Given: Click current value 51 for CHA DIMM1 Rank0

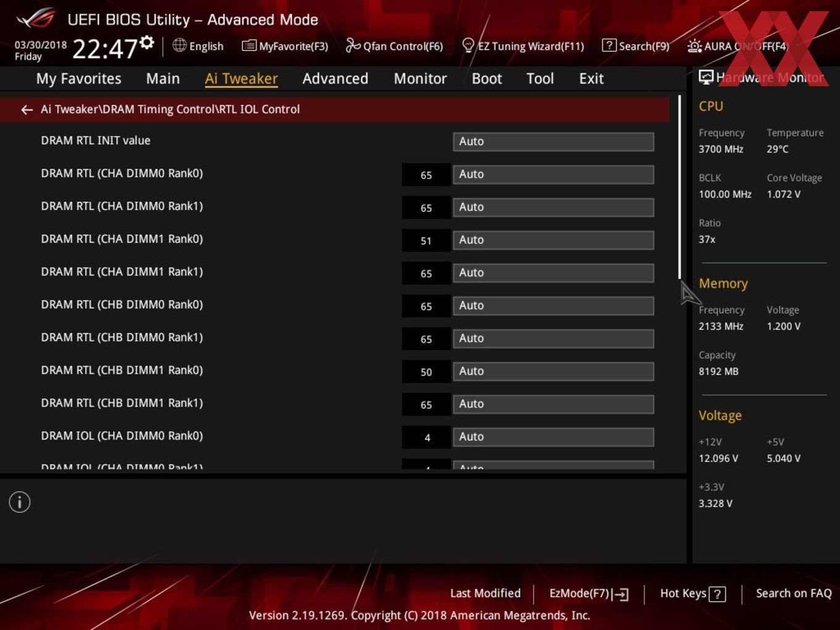Looking at the screenshot, I should tap(426, 240).
